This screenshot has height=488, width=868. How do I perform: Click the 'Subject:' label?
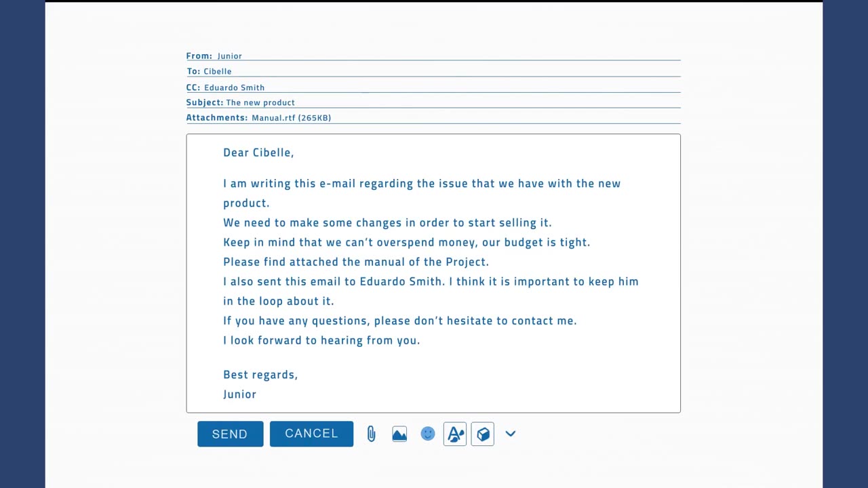click(205, 102)
